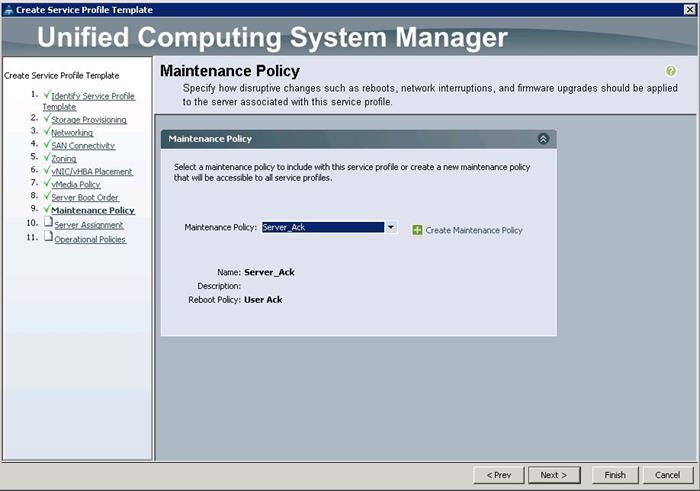Viewport: 700px width, 491px height.
Task: Cancel the service profile template wizard
Action: [667, 475]
